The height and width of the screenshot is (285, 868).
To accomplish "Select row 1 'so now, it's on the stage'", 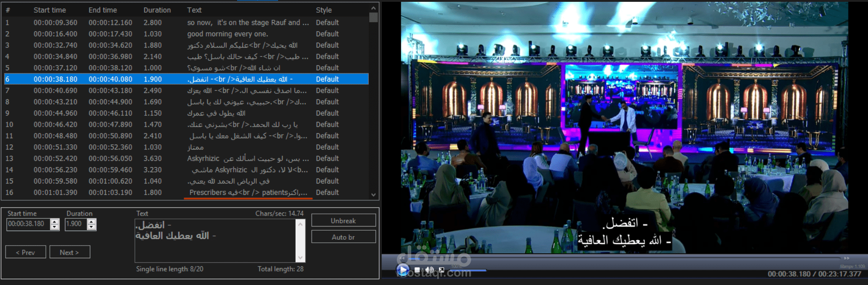I will (x=186, y=22).
